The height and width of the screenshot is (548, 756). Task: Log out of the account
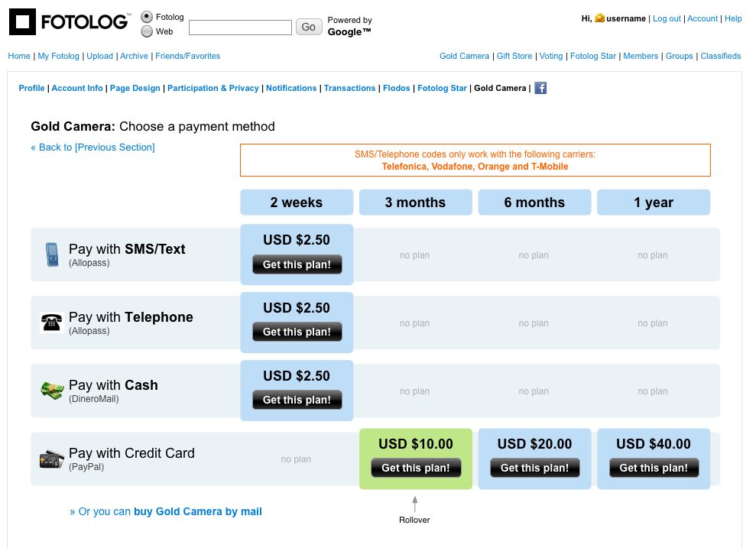coord(667,18)
